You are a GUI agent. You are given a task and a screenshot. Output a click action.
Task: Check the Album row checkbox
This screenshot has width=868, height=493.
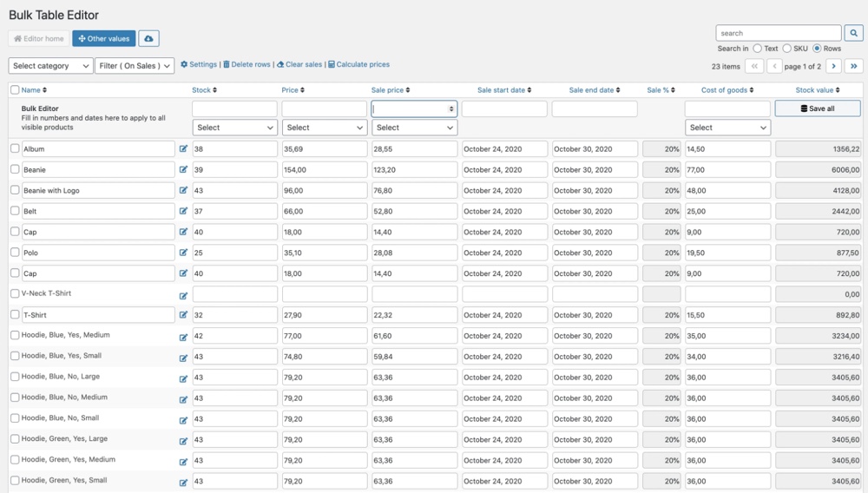point(15,148)
